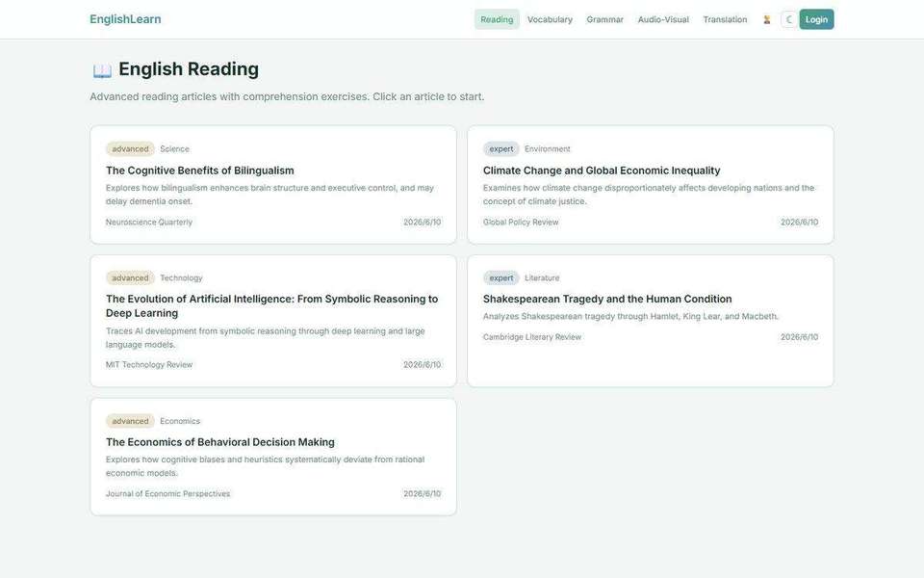The height and width of the screenshot is (578, 924).
Task: Click the Economics category label
Action: coord(180,421)
